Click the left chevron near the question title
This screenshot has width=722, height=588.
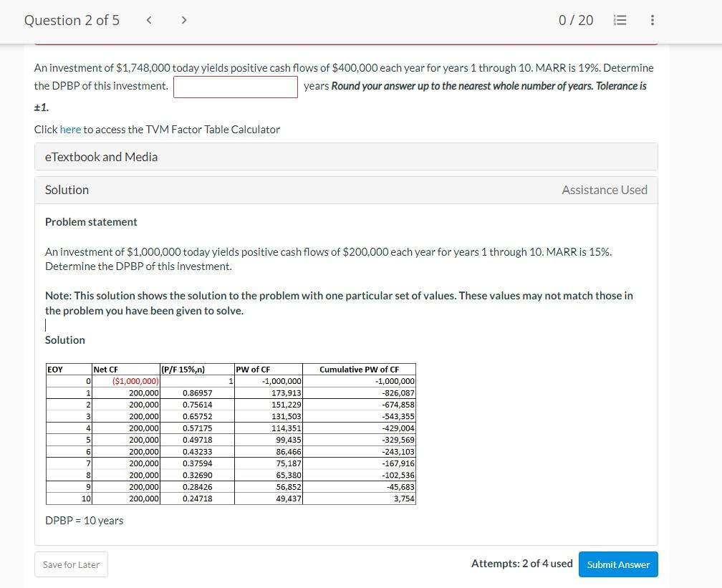pyautogui.click(x=149, y=20)
